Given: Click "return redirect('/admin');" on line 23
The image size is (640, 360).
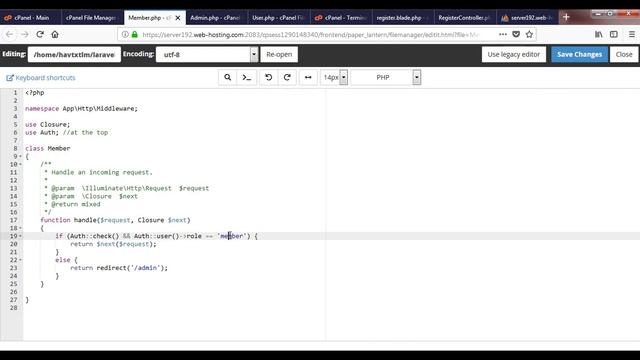Looking at the screenshot, I should coord(119,268).
